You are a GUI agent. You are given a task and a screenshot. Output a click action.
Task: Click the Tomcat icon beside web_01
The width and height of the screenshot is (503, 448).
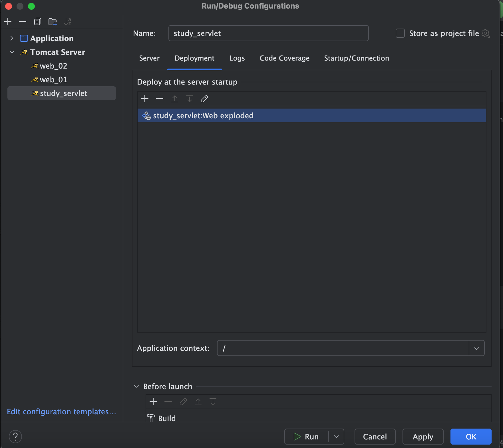(x=35, y=80)
